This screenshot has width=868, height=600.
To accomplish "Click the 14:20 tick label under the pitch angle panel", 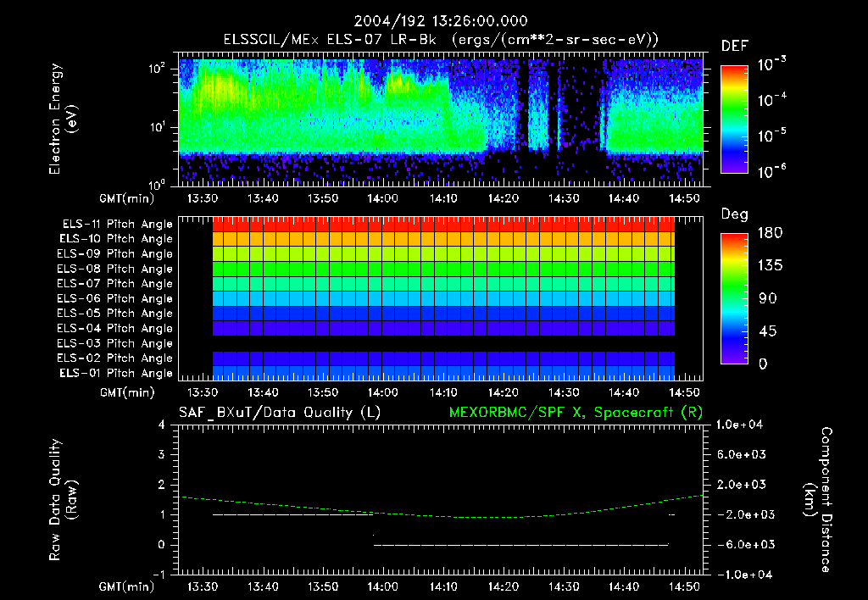I will click(504, 392).
